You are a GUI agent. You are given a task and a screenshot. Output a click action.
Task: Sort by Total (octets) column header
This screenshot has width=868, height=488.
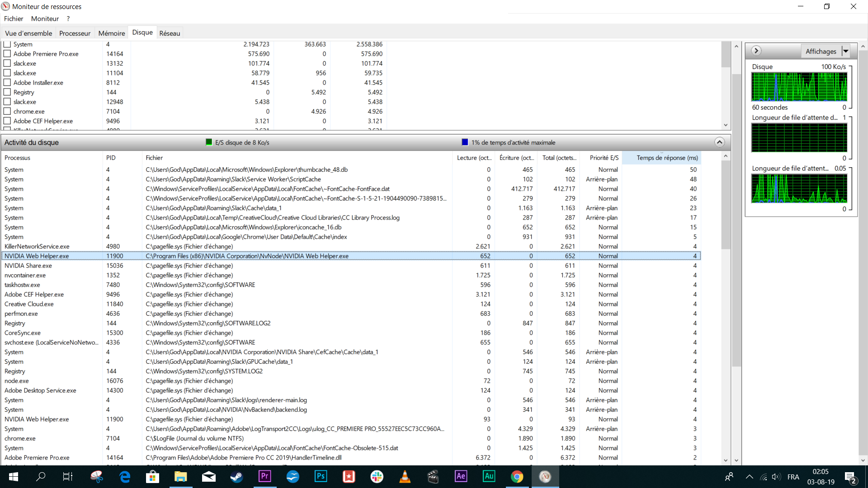point(559,158)
